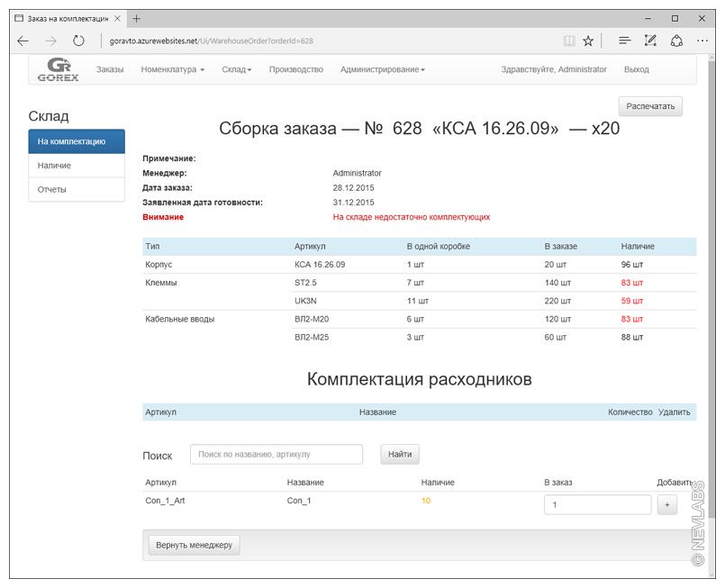
Task: Expand the Склад dropdown menu
Action: pyautogui.click(x=237, y=69)
